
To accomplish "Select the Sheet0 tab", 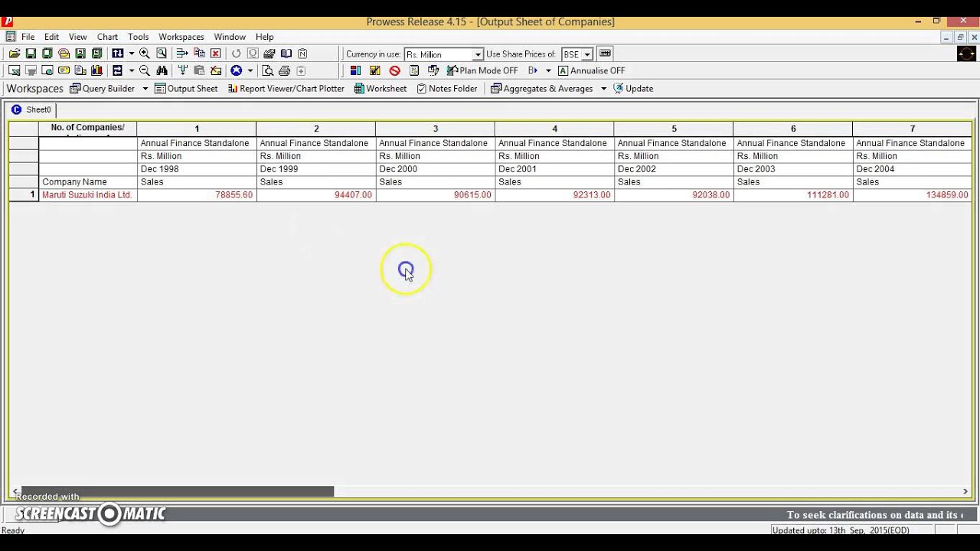I will (31, 109).
